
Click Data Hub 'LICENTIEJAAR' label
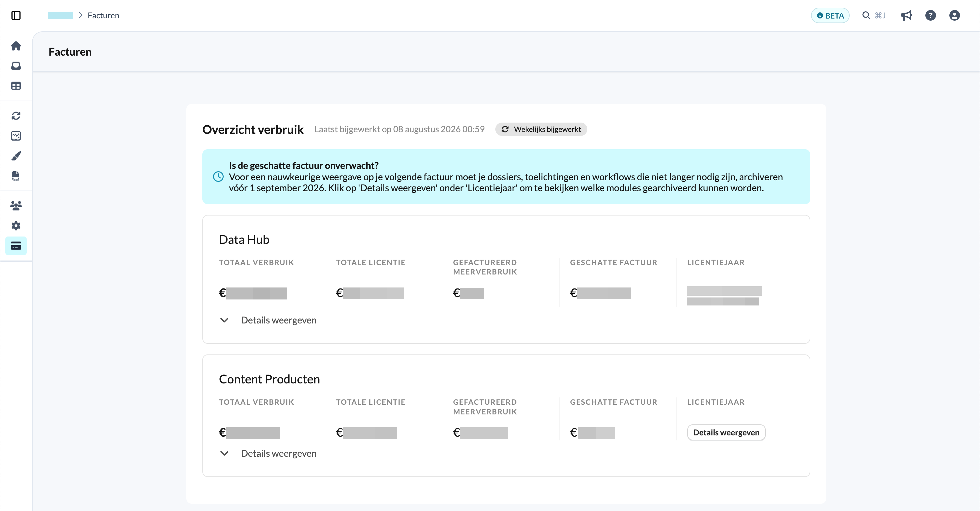click(716, 262)
